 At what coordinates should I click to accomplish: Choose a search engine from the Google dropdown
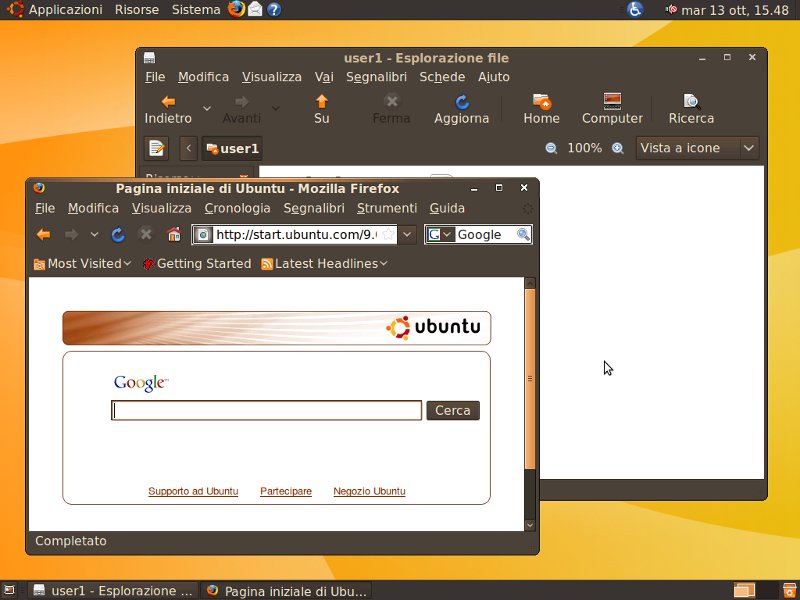(x=440, y=235)
